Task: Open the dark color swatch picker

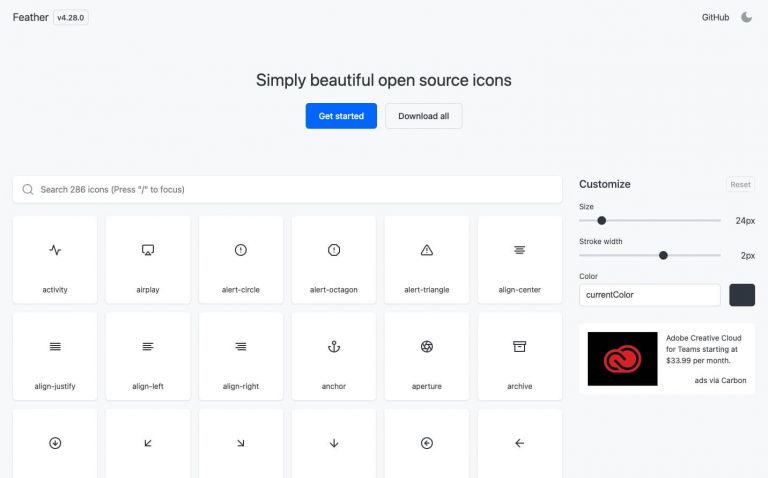Action: [x=742, y=295]
